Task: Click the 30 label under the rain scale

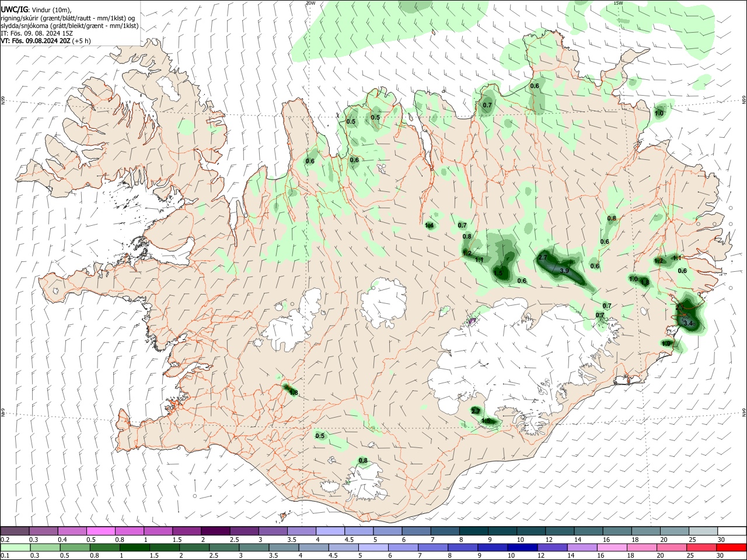Action: click(720, 556)
